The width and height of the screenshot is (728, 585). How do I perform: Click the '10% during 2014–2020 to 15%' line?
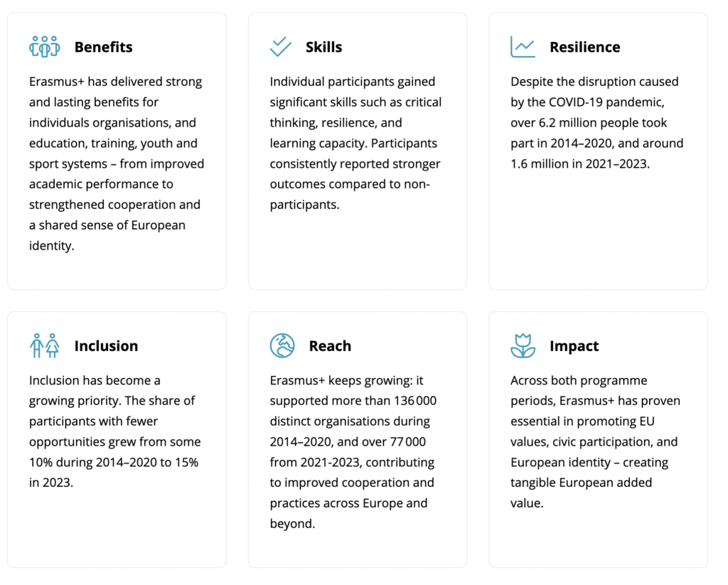pyautogui.click(x=114, y=463)
